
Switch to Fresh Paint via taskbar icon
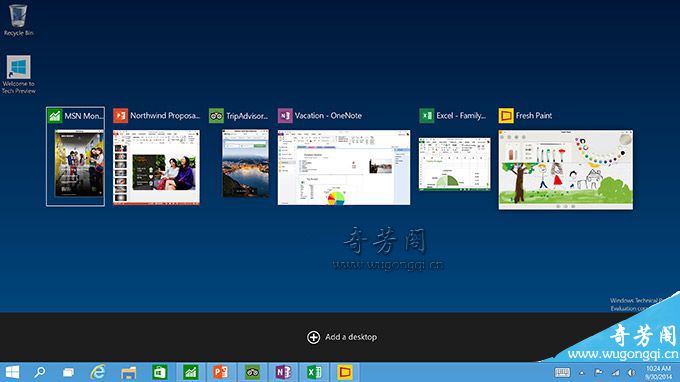[345, 372]
